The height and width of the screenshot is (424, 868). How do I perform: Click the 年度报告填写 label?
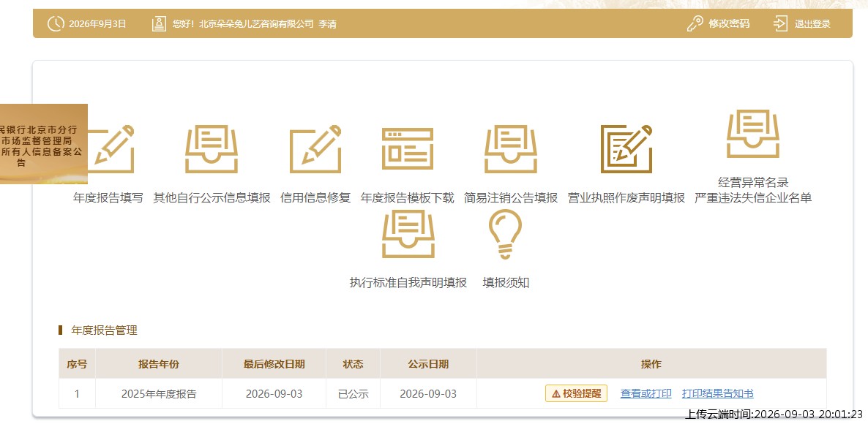tap(108, 198)
